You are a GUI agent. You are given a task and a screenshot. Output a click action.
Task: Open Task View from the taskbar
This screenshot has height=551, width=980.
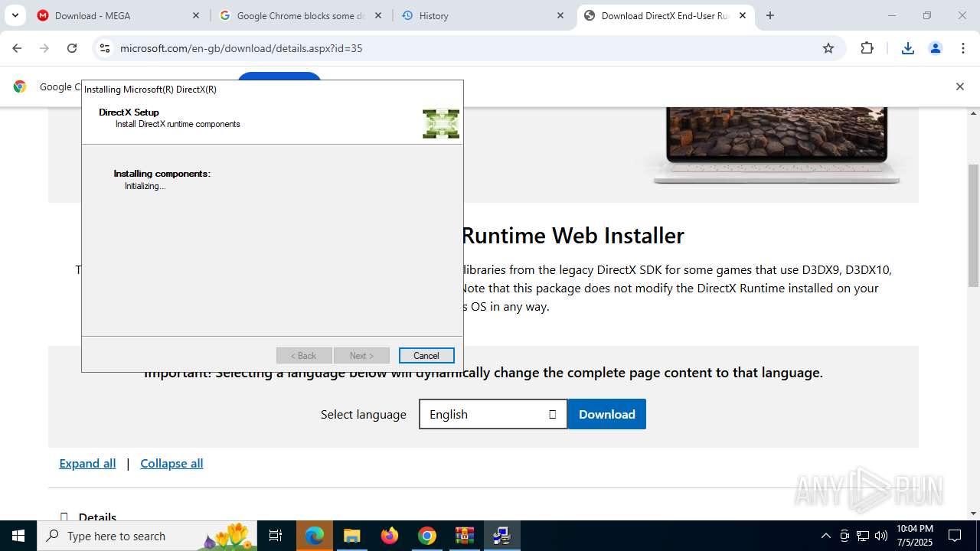click(276, 536)
